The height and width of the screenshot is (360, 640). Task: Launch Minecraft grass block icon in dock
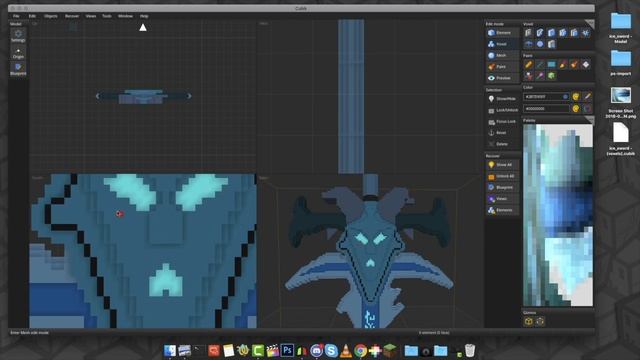389,350
